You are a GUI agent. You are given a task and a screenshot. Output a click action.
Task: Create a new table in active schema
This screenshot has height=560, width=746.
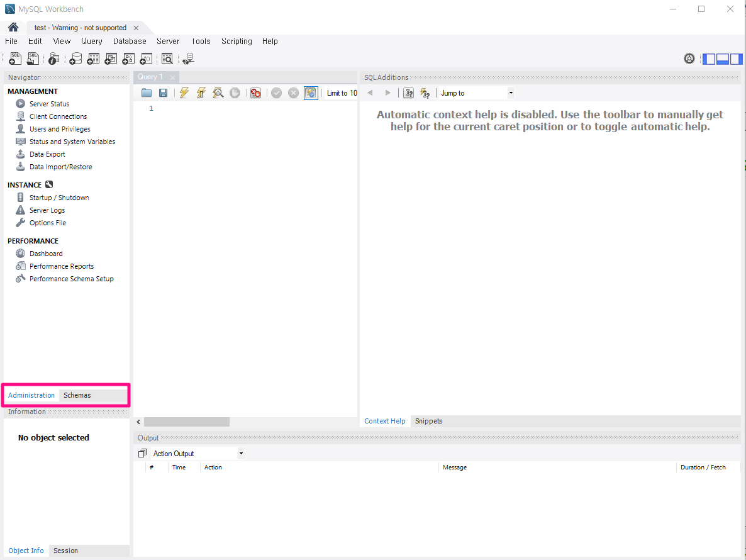point(93,59)
